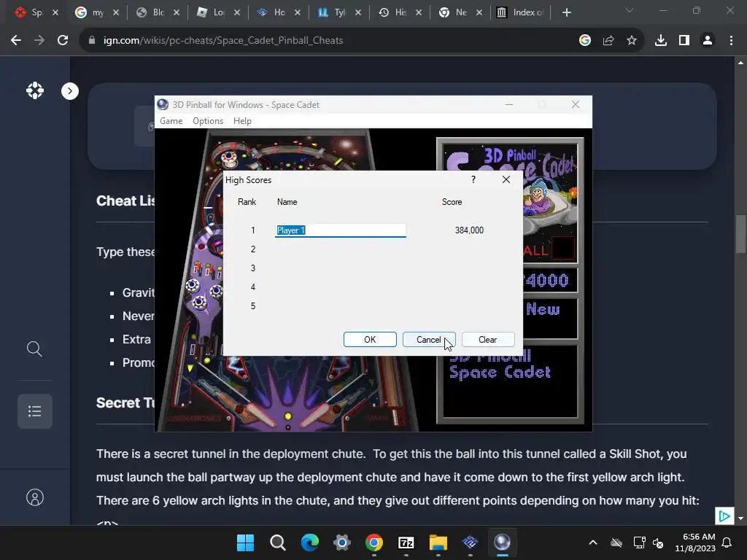Viewport: 747px width, 560px height.
Task: Open Chrome downloads
Action: pos(661,41)
